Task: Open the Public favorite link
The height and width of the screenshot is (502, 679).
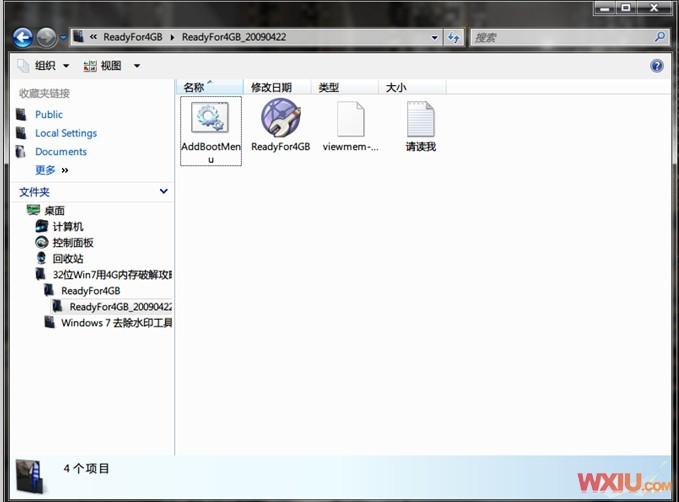Action: pyautogui.click(x=49, y=115)
